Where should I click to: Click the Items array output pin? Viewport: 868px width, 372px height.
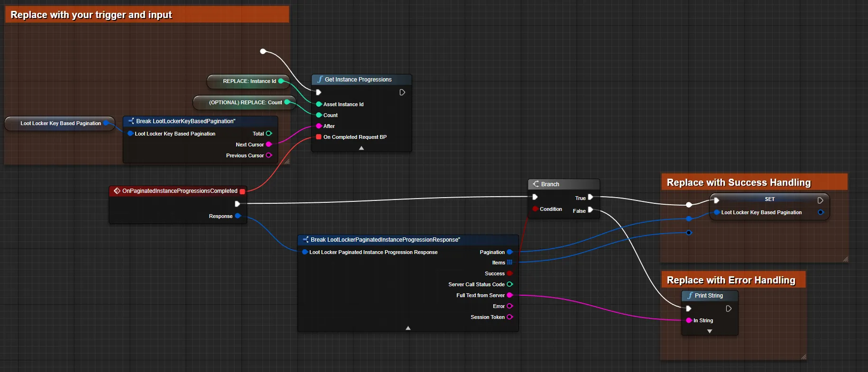(x=510, y=263)
